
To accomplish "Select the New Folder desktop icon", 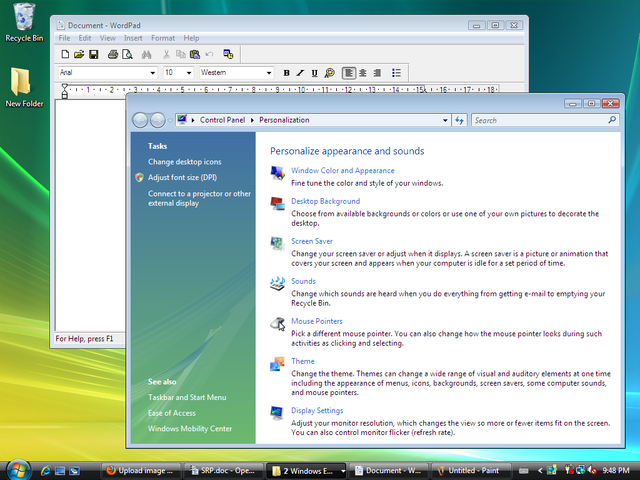I will tap(24, 87).
